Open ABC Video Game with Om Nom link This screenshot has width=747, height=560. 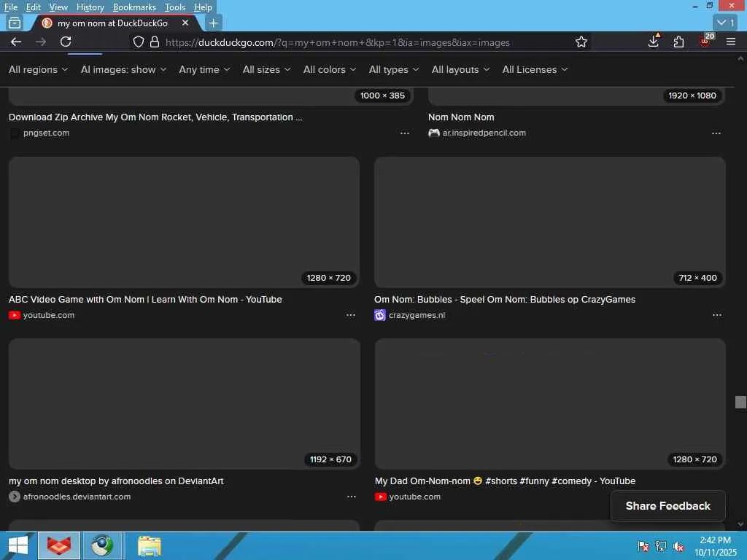pyautogui.click(x=145, y=300)
